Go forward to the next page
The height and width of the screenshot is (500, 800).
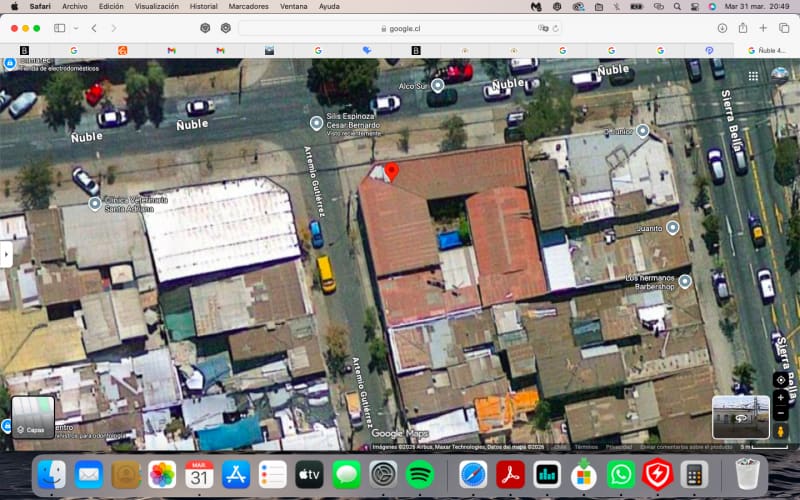click(113, 28)
